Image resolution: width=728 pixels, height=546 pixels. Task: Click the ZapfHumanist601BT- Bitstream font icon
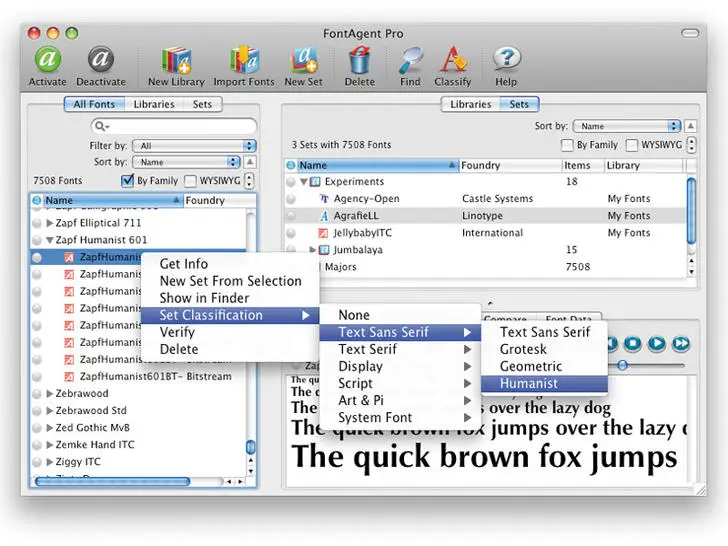[x=69, y=377]
